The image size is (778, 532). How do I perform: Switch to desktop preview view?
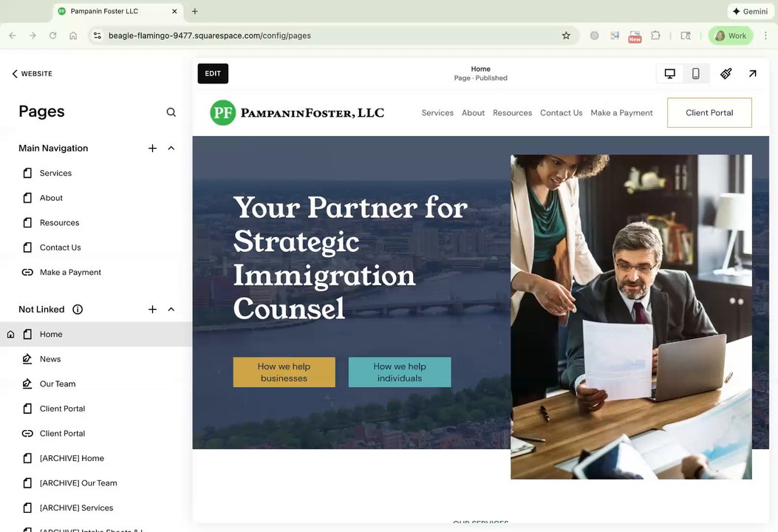tap(670, 74)
